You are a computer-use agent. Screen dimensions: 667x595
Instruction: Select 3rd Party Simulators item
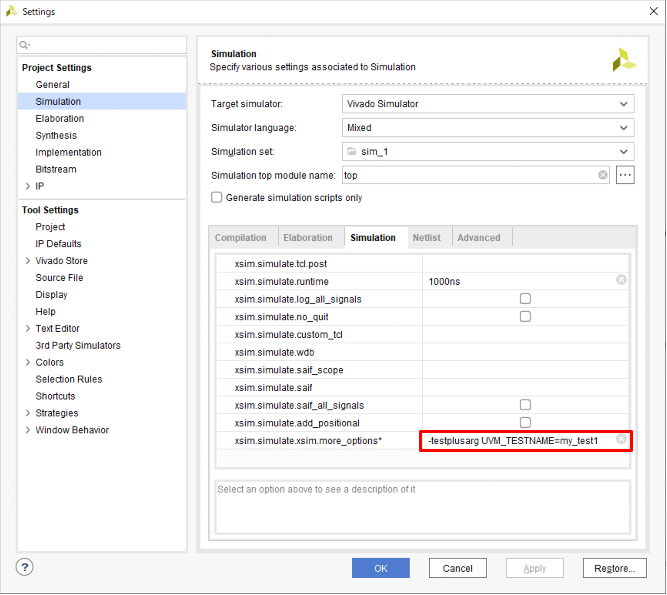tap(78, 346)
